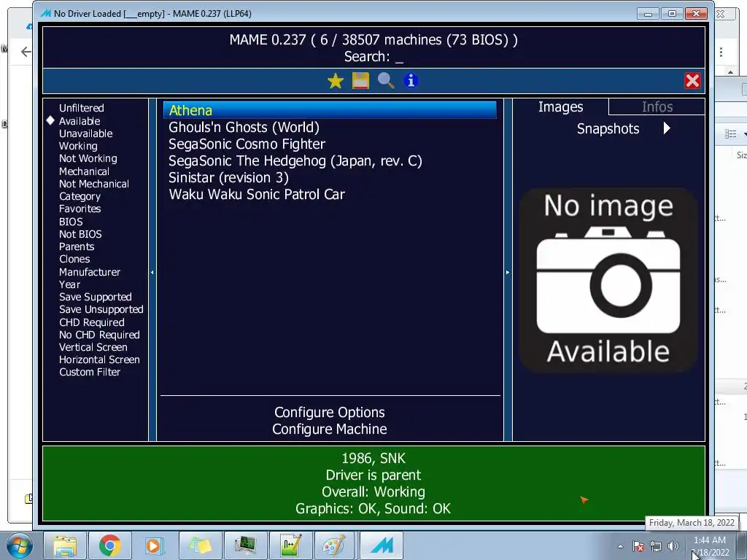Switch to the Infos tab
This screenshot has width=747, height=560.
click(x=657, y=107)
